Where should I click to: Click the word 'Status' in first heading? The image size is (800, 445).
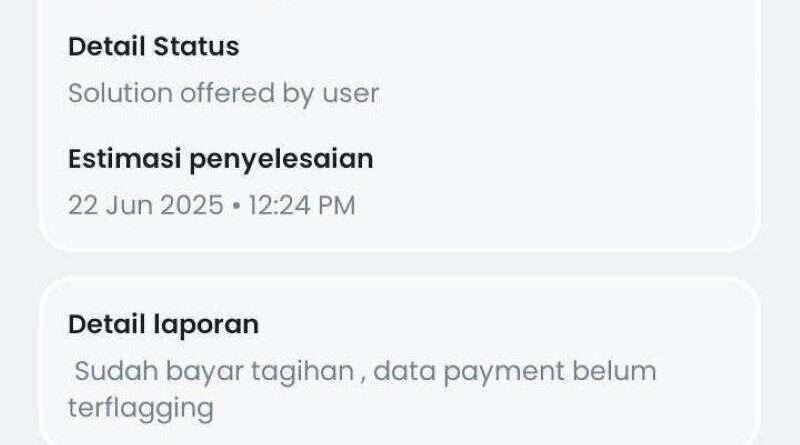pos(196,46)
